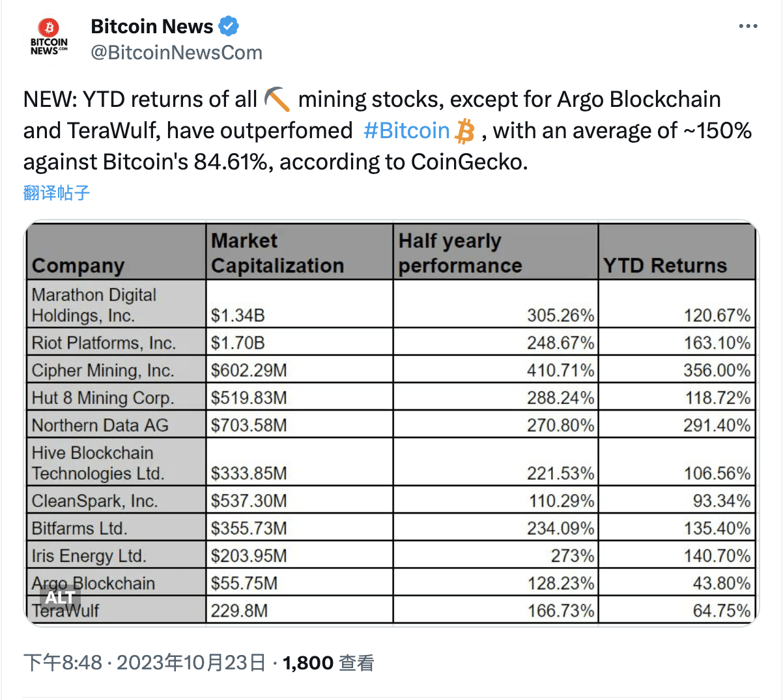Open the three-dot more options menu
The image size is (783, 700).
tap(748, 25)
